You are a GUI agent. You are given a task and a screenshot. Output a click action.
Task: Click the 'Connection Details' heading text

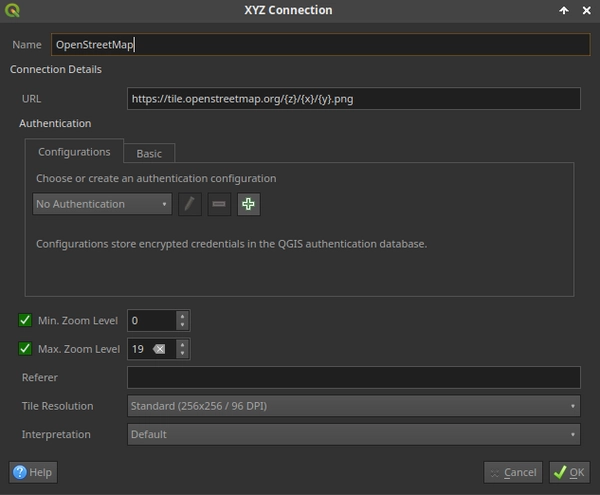[56, 69]
